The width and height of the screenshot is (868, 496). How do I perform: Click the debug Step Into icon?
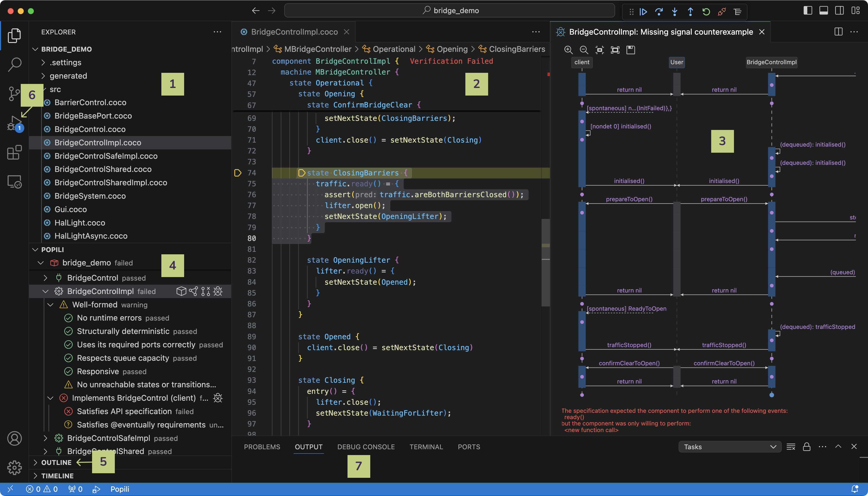point(675,12)
